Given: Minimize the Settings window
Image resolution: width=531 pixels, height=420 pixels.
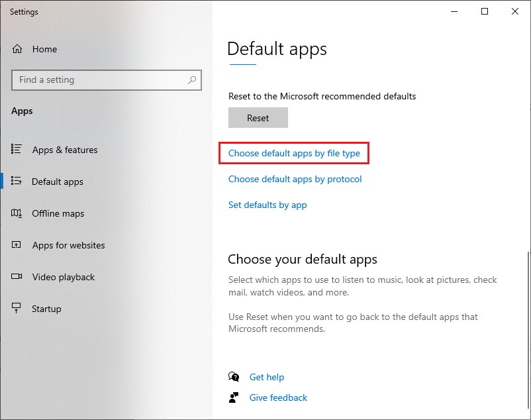Looking at the screenshot, I should pyautogui.click(x=454, y=11).
